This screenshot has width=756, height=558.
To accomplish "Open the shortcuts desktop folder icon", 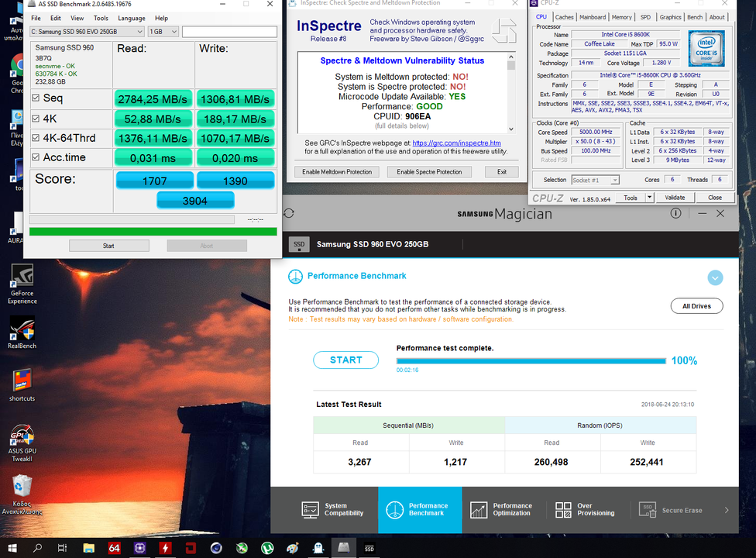I will (x=22, y=385).
